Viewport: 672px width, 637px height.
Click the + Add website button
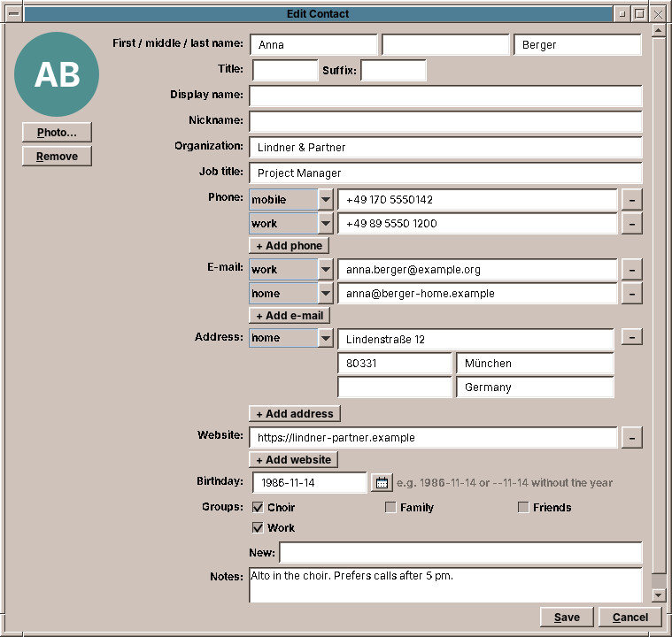coord(294,460)
